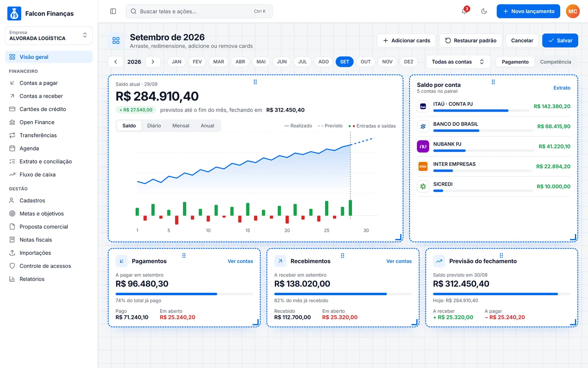Grab the drag handle on Recebimentos card
This screenshot has width=588, height=368.
(343, 256)
